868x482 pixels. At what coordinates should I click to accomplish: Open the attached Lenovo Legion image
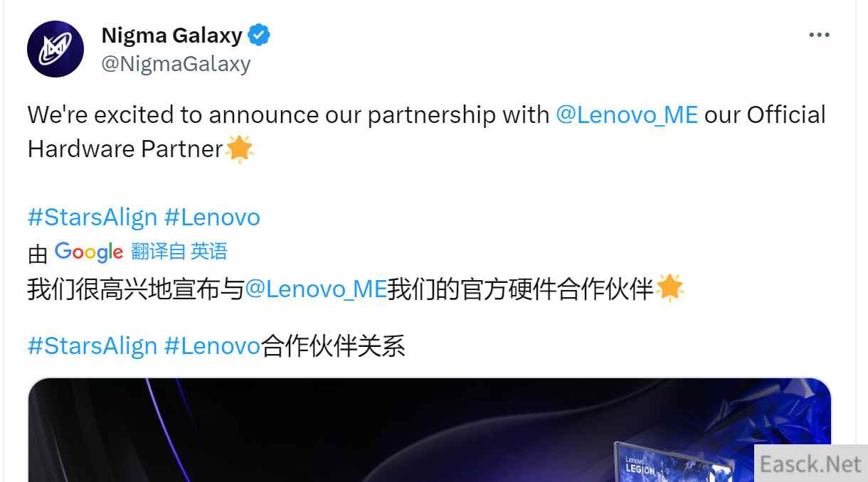point(429,430)
